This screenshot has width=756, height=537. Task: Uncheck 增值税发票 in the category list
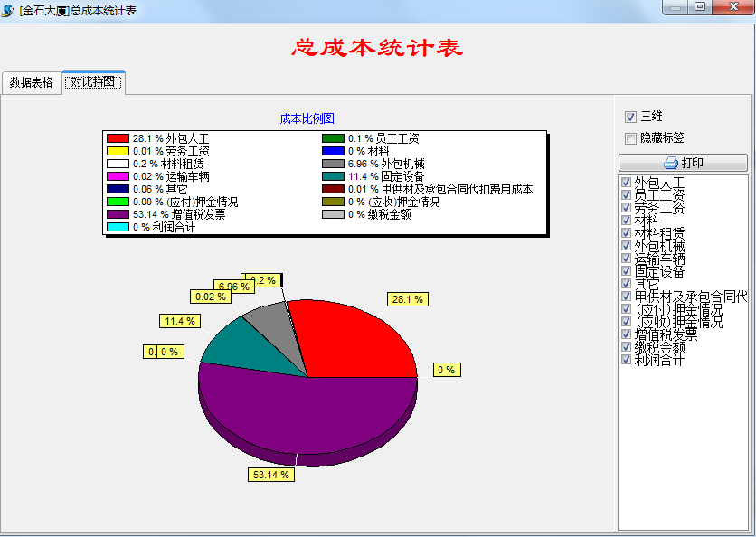pyautogui.click(x=626, y=335)
